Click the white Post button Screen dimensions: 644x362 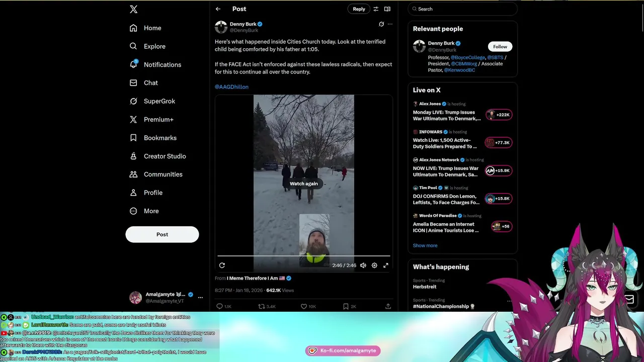coord(162,234)
